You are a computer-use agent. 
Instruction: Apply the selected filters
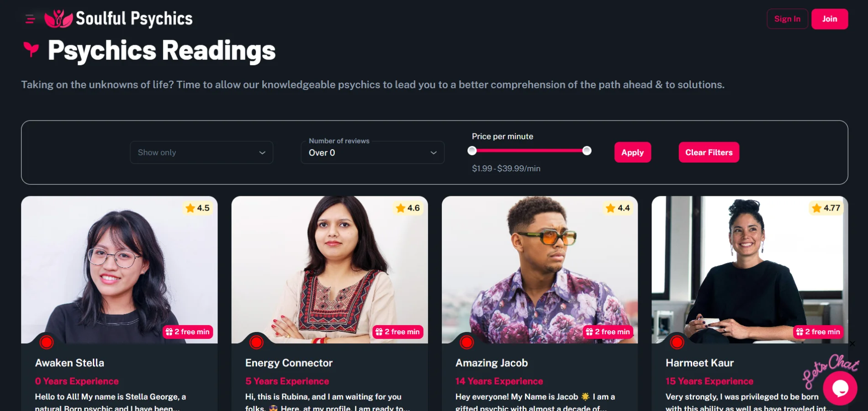pyautogui.click(x=632, y=153)
